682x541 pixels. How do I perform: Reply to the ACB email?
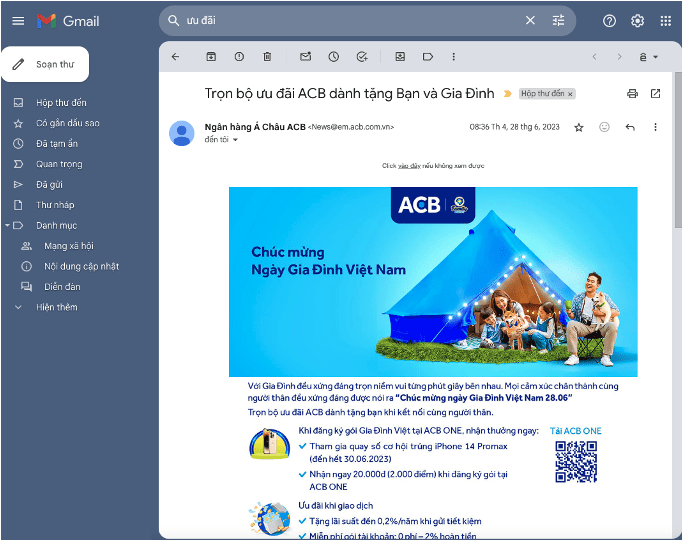click(x=630, y=127)
